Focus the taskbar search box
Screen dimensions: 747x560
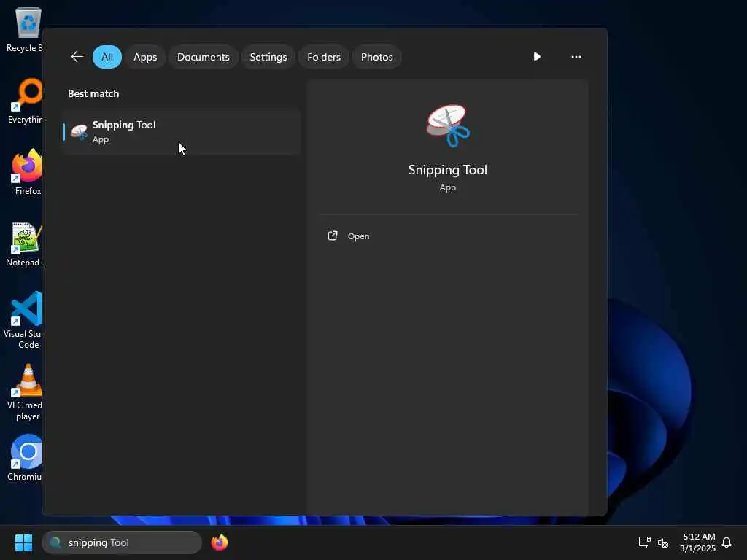122,542
